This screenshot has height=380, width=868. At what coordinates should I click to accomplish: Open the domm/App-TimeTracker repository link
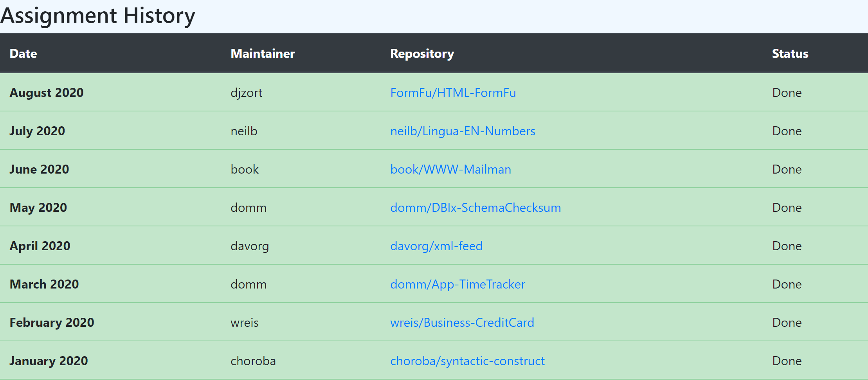point(457,284)
